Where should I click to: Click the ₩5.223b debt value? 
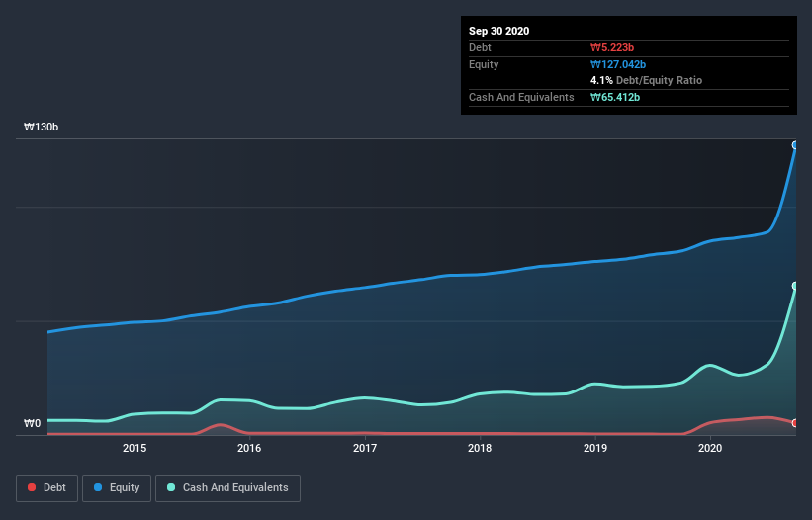click(612, 47)
